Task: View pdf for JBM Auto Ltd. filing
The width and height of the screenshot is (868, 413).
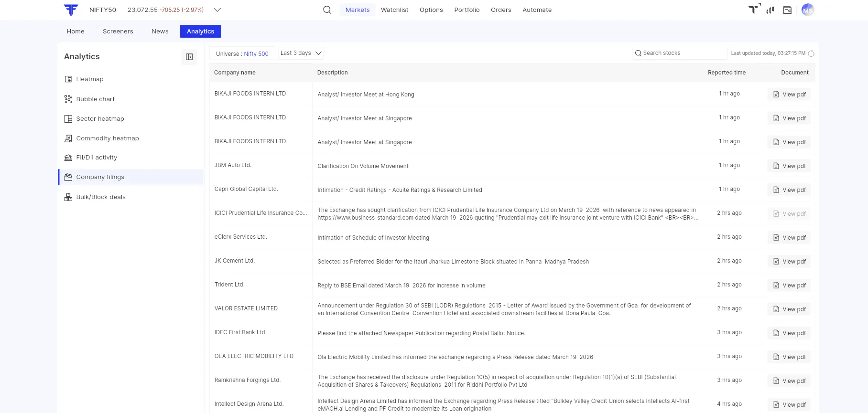Action: (789, 166)
